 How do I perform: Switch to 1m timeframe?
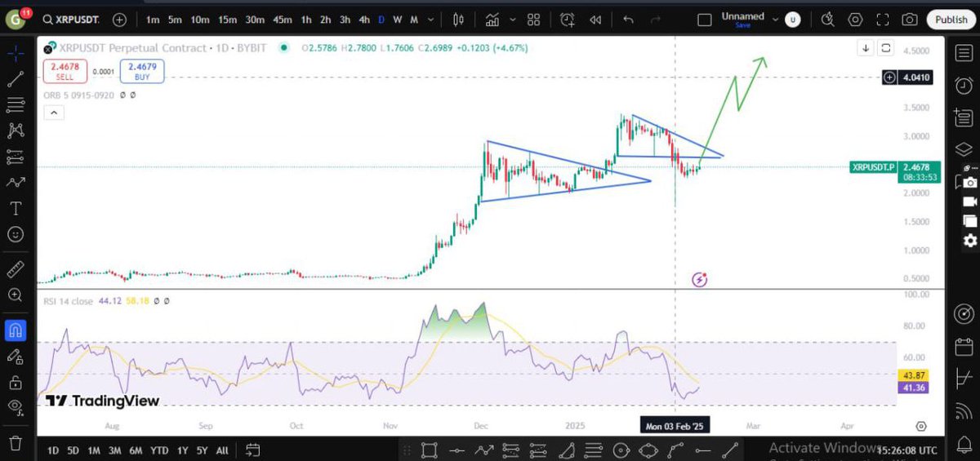153,20
